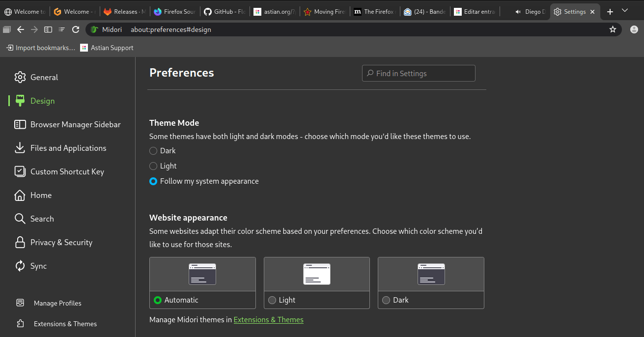
Task: Follow the Extensions & Themes link
Action: (x=268, y=319)
